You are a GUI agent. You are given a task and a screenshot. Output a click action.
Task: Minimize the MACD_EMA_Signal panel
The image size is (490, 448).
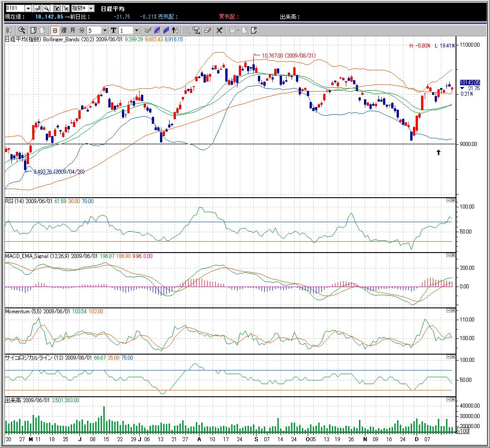(448, 256)
